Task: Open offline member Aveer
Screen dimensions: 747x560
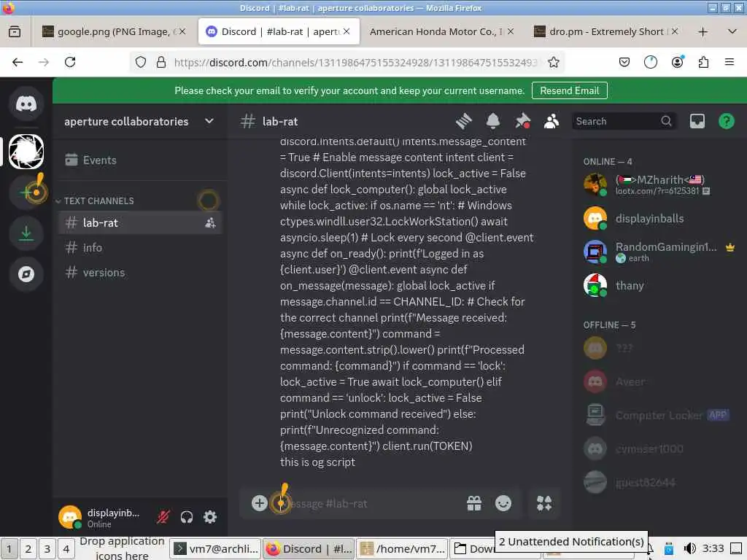Action: point(659,381)
